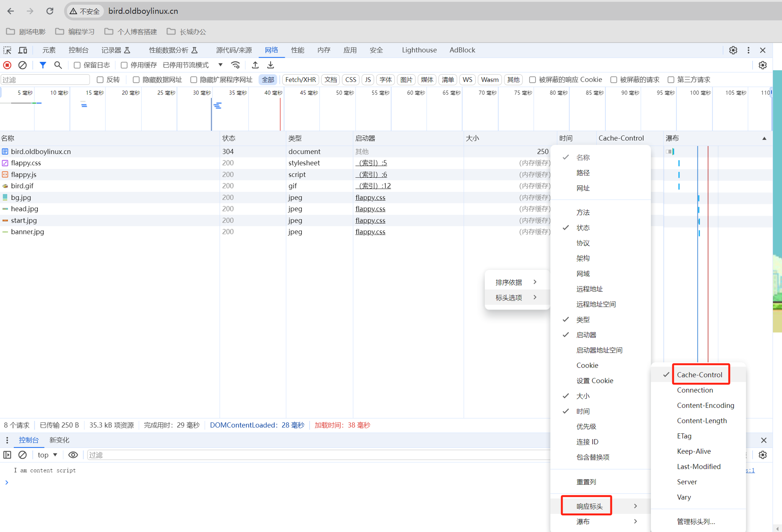Close the console drawer

764,440
